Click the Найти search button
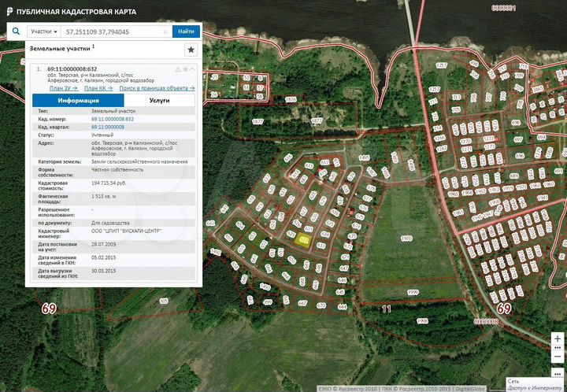The width and height of the screenshot is (567, 392). tap(186, 31)
